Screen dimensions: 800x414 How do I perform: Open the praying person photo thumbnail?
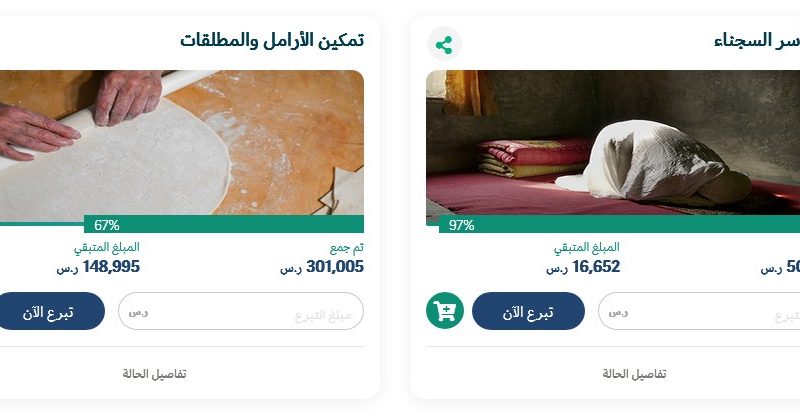pos(613,142)
